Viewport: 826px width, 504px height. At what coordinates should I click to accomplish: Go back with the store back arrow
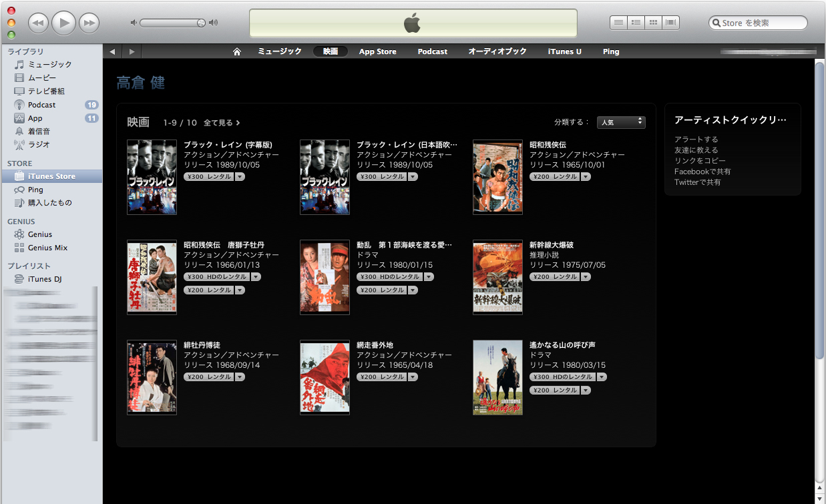pos(112,51)
